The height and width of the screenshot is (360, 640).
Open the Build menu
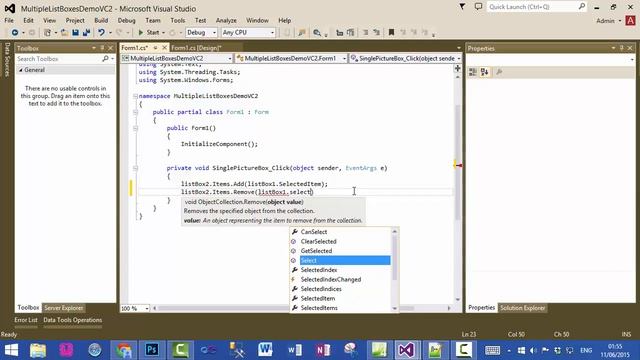point(101,20)
